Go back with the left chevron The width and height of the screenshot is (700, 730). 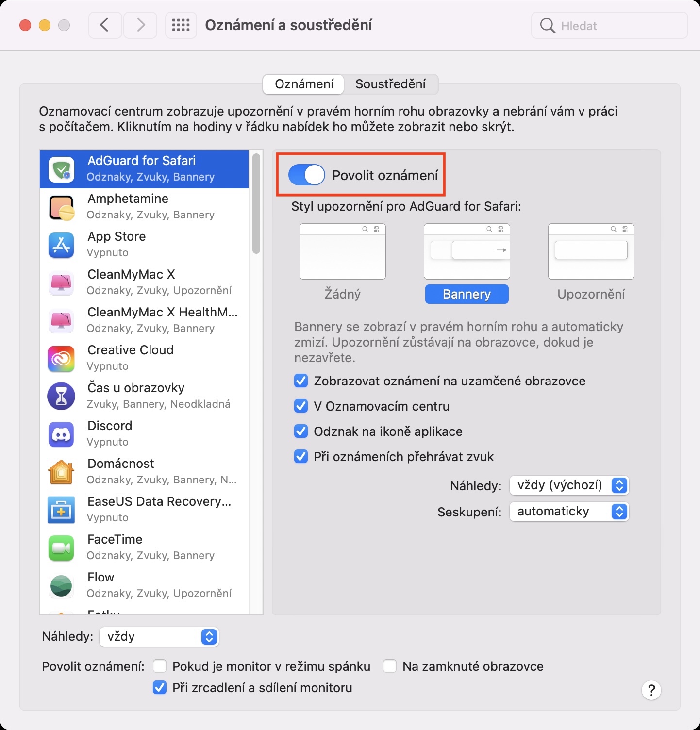pyautogui.click(x=105, y=25)
